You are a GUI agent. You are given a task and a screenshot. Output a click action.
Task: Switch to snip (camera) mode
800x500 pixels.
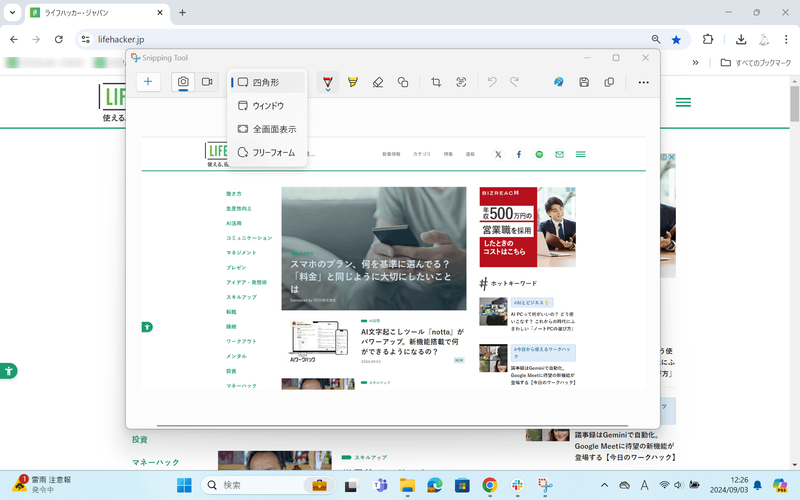pyautogui.click(x=183, y=82)
